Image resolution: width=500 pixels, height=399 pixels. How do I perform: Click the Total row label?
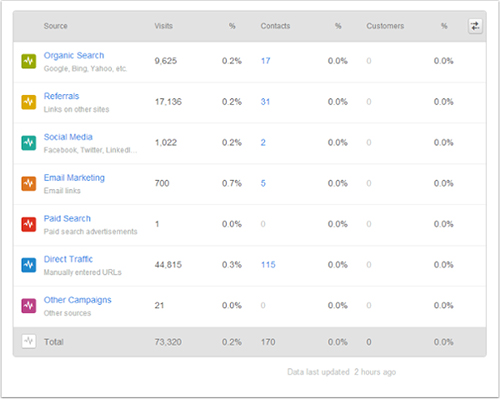[x=54, y=342]
